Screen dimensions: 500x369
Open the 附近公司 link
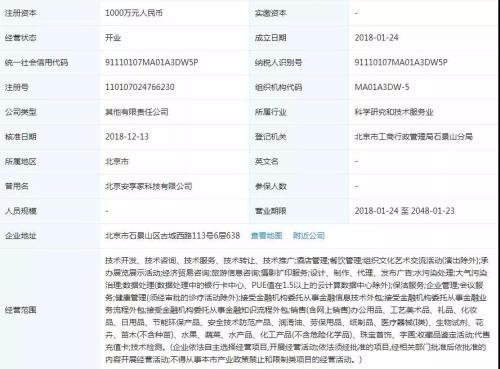tap(308, 236)
